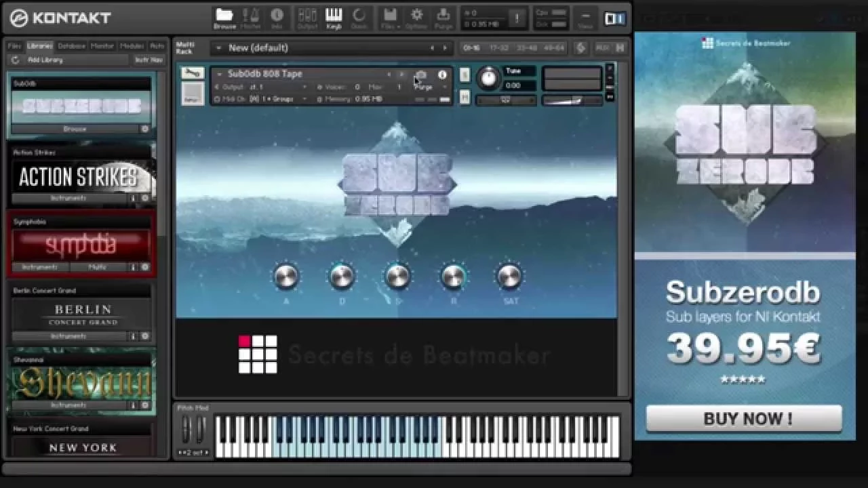The image size is (868, 488).
Task: Select the Action Strikes library banner
Action: pyautogui.click(x=81, y=176)
